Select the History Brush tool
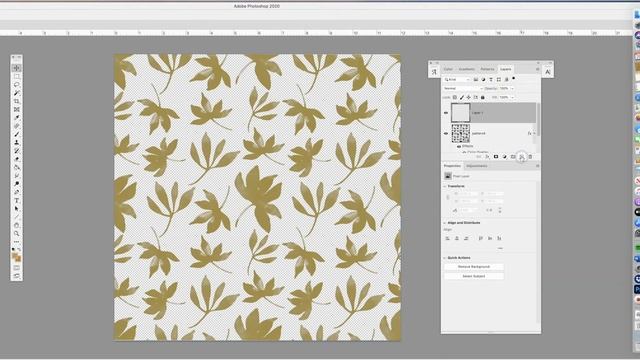Screen dimensions: 640x360 pyautogui.click(x=17, y=151)
